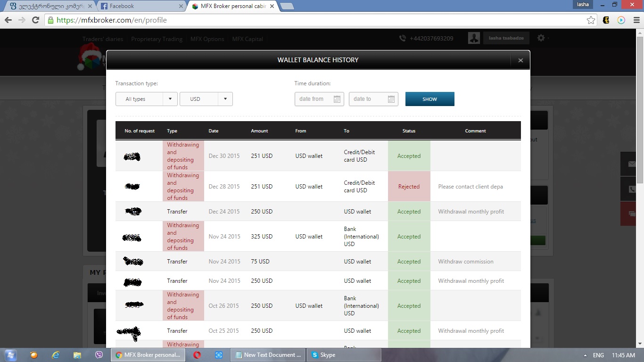Launch Opera from the taskbar
644x362 pixels.
point(197,355)
